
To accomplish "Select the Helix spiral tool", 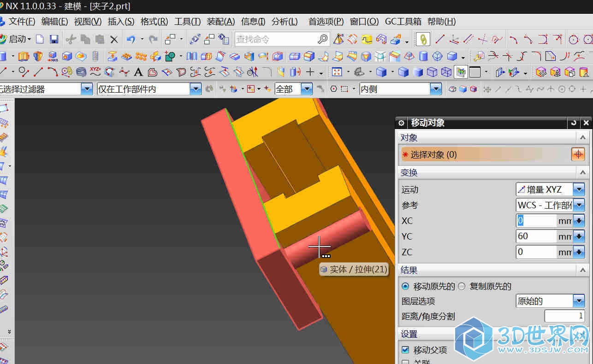I will [81, 72].
